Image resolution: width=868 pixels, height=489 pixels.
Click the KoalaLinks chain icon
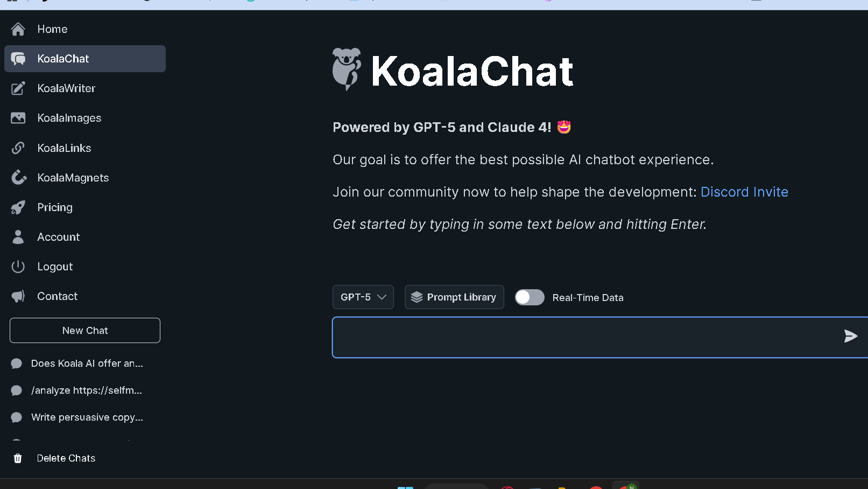point(18,148)
